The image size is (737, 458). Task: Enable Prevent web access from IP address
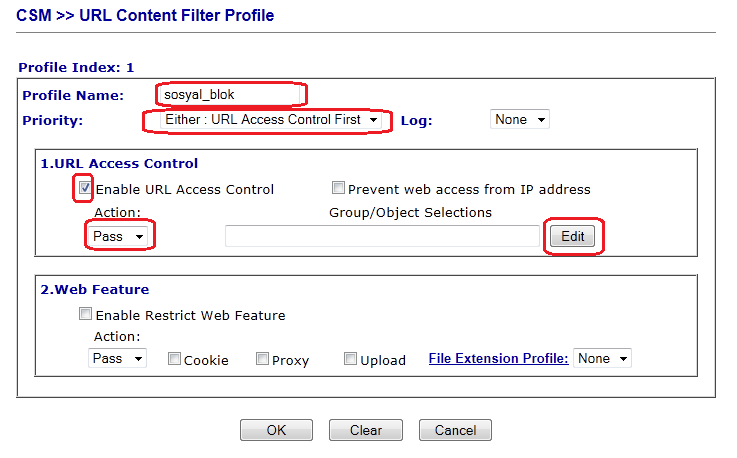click(x=338, y=188)
